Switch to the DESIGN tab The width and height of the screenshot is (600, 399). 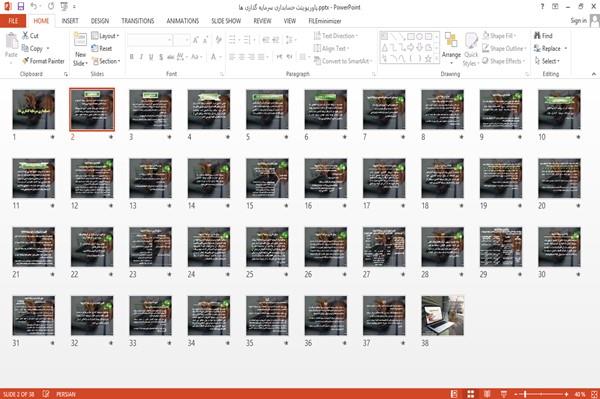(100, 21)
